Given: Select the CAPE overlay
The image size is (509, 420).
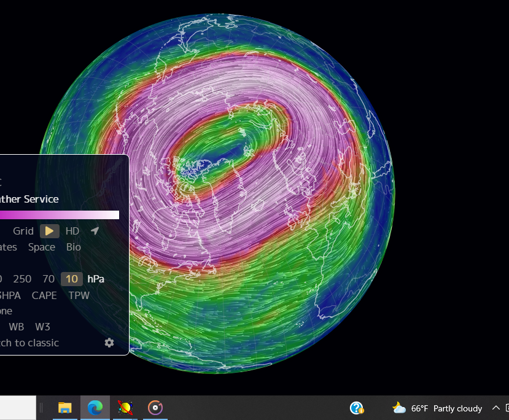Looking at the screenshot, I should pos(44,295).
